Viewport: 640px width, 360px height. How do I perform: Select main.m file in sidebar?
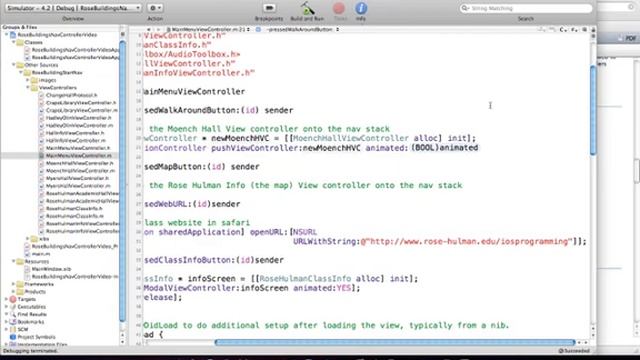(40, 254)
